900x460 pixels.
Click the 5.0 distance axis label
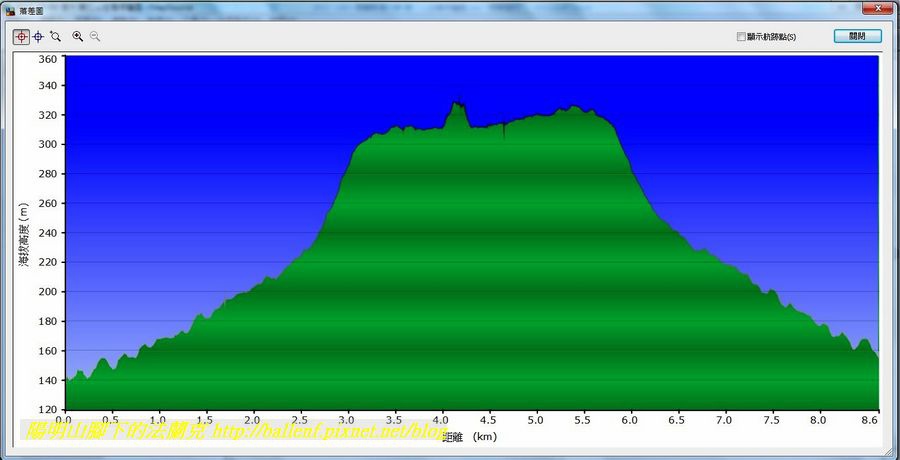537,419
